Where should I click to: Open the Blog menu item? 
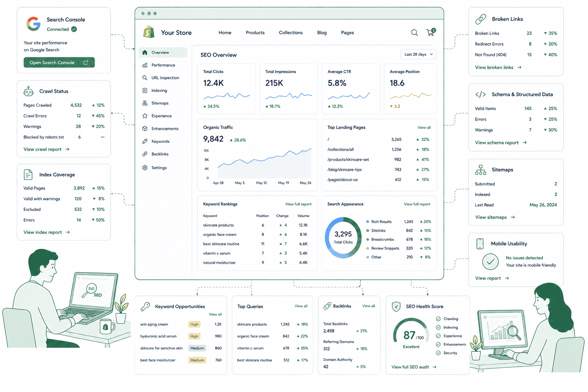pyautogui.click(x=322, y=33)
